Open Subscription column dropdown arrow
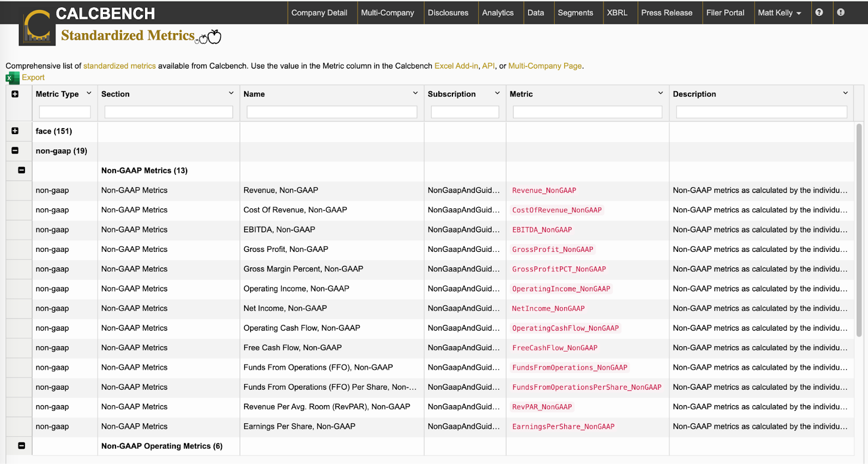The image size is (868, 464). point(497,93)
